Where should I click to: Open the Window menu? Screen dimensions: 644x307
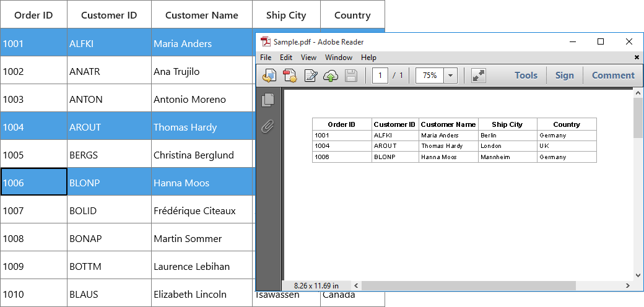pyautogui.click(x=339, y=58)
